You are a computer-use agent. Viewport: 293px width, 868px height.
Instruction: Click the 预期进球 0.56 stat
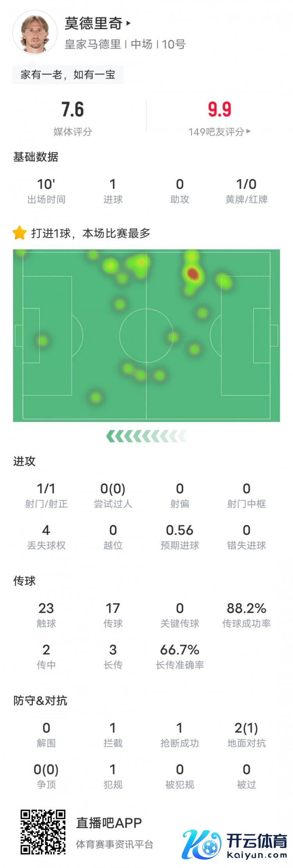(x=180, y=536)
